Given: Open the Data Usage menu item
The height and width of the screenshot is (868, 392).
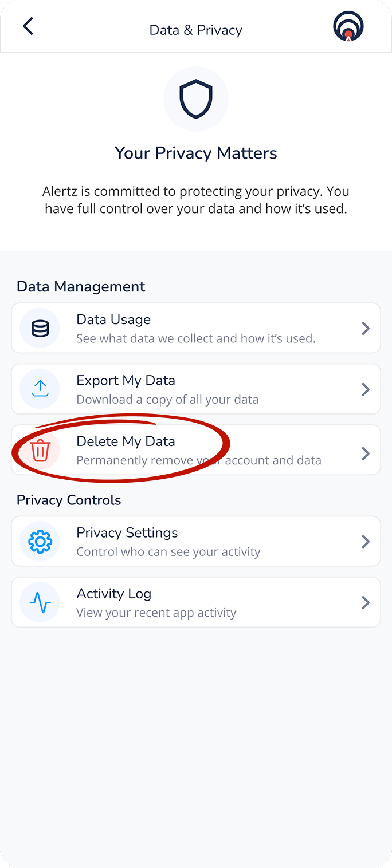Looking at the screenshot, I should pos(113,319).
